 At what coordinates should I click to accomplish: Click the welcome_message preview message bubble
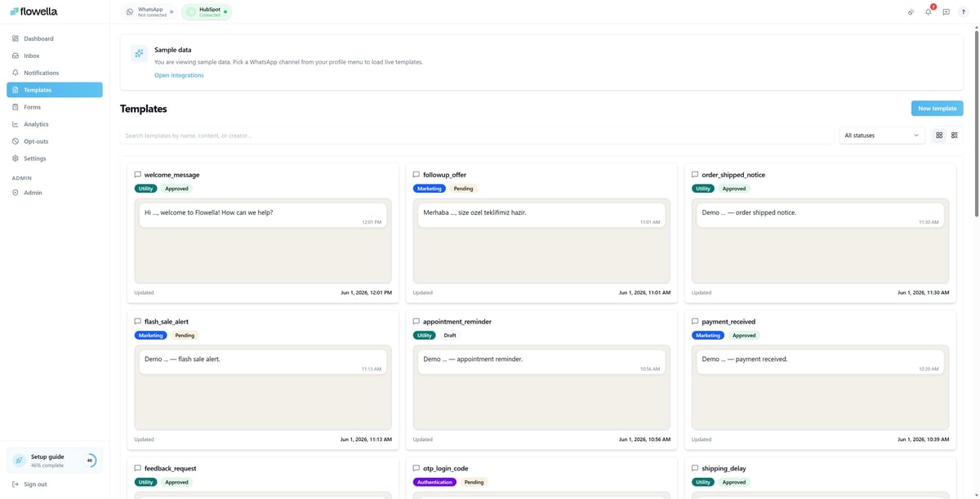point(263,216)
